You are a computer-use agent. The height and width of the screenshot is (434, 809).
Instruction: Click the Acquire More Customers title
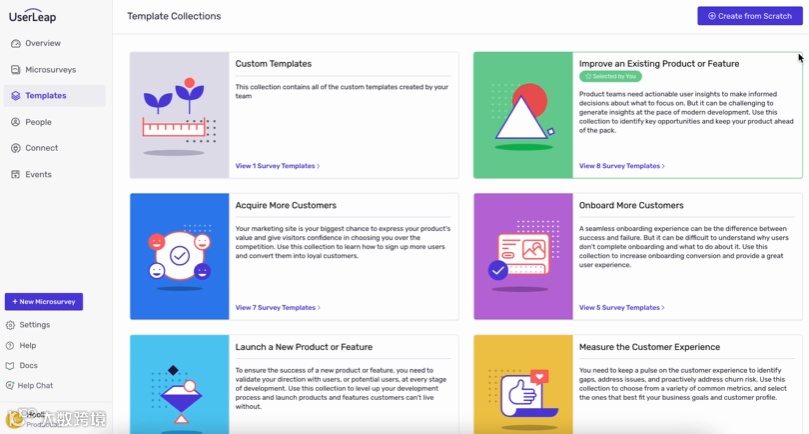tap(286, 205)
